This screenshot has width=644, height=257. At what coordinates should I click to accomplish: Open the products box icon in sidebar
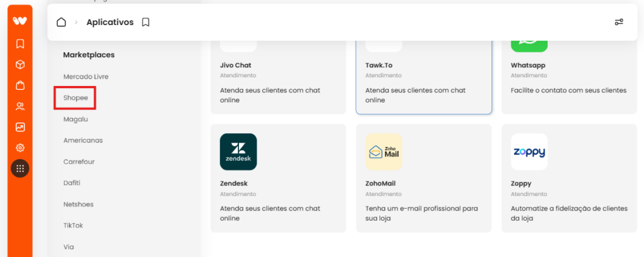point(20,65)
